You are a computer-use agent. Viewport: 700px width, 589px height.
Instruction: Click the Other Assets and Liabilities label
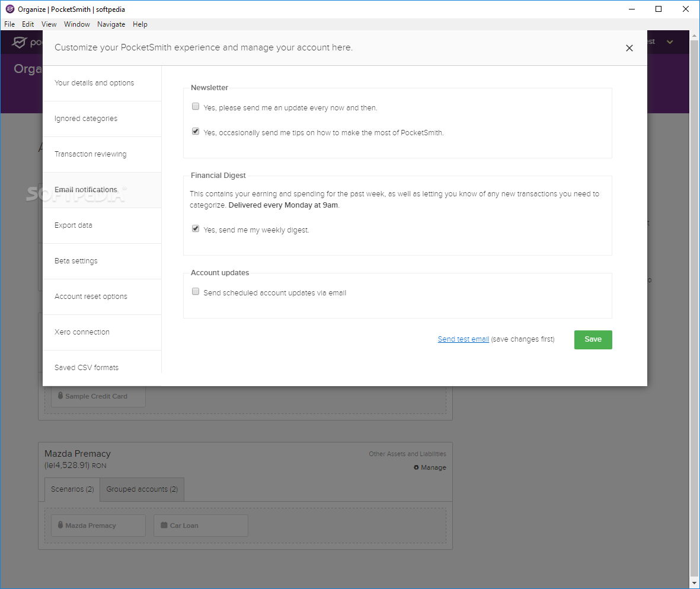point(407,454)
